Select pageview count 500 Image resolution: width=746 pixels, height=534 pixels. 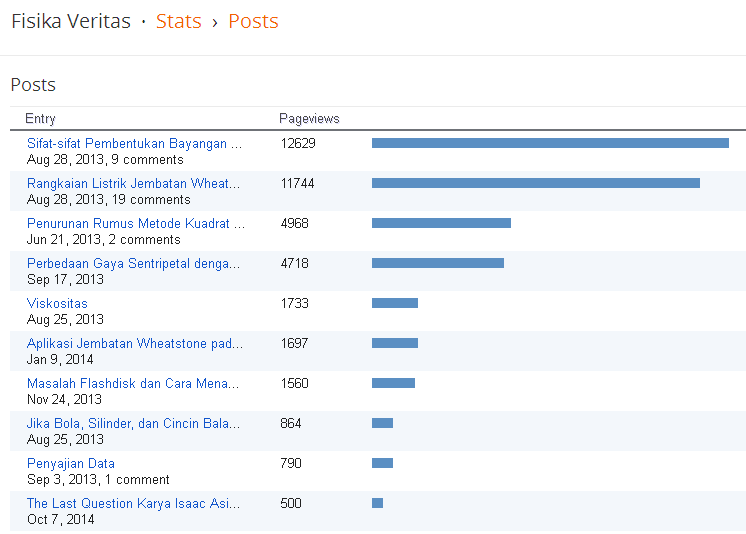click(x=291, y=503)
